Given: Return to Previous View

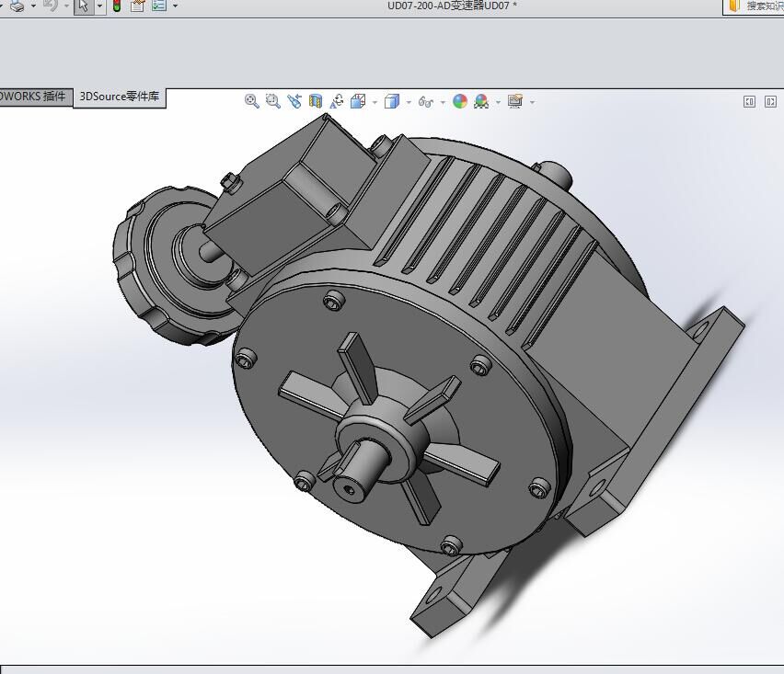Looking at the screenshot, I should [x=294, y=101].
